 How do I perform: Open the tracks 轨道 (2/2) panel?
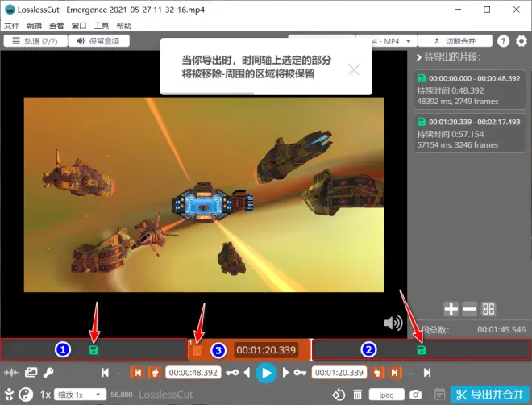tap(35, 41)
